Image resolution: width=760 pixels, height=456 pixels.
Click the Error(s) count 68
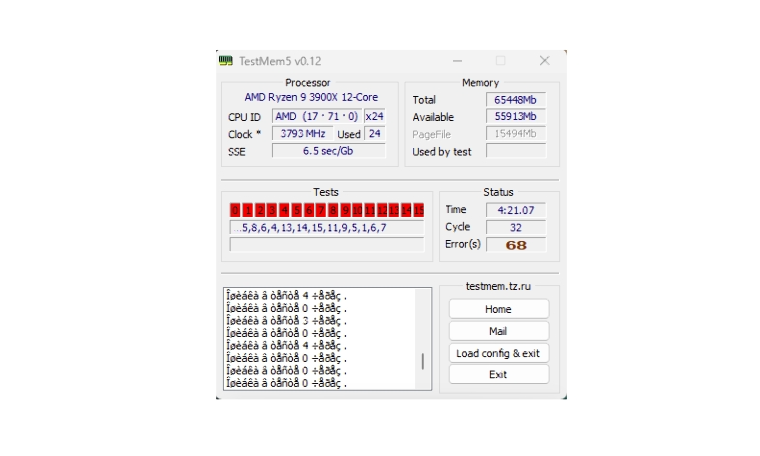[x=516, y=245]
